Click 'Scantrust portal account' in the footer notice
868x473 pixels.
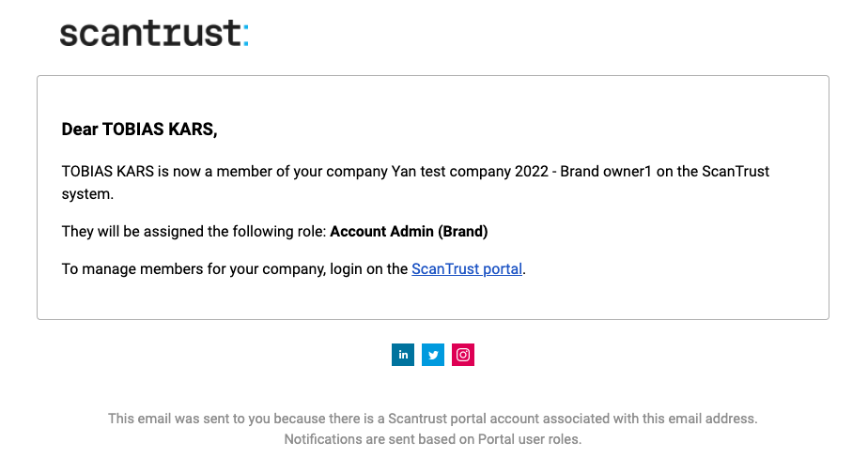coord(463,419)
